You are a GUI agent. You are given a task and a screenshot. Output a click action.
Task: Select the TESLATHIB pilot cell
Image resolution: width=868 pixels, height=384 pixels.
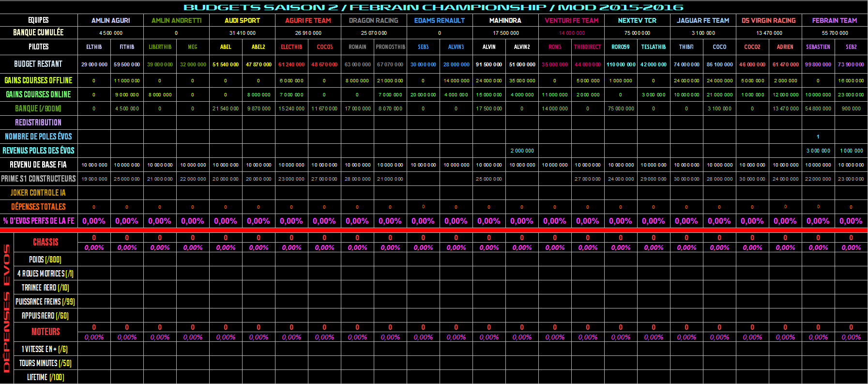point(653,47)
